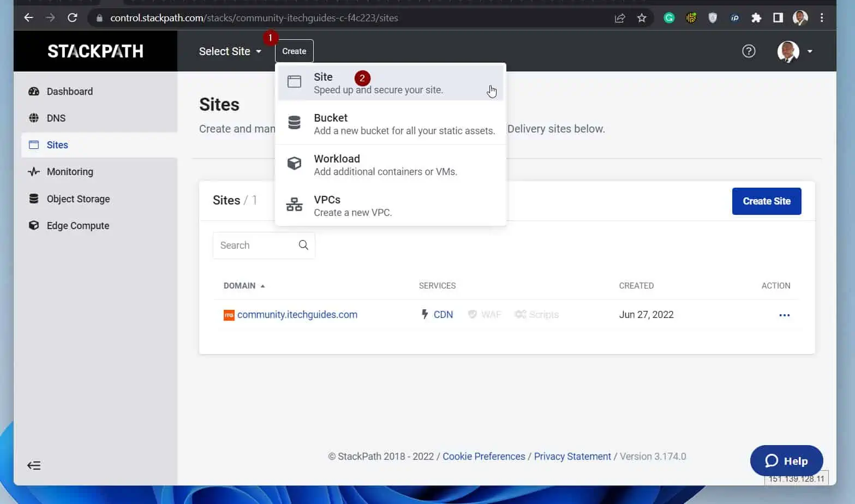The height and width of the screenshot is (504, 855).
Task: Open the Privacy Statement link
Action: coord(572,457)
